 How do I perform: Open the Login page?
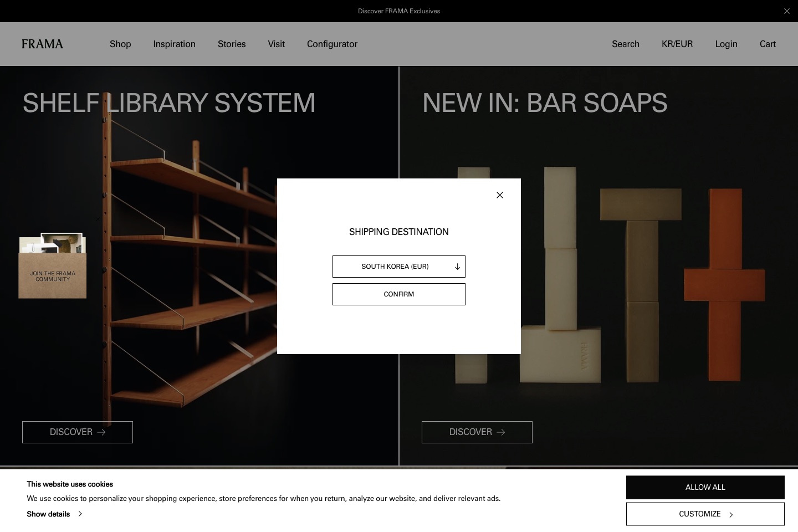click(726, 44)
